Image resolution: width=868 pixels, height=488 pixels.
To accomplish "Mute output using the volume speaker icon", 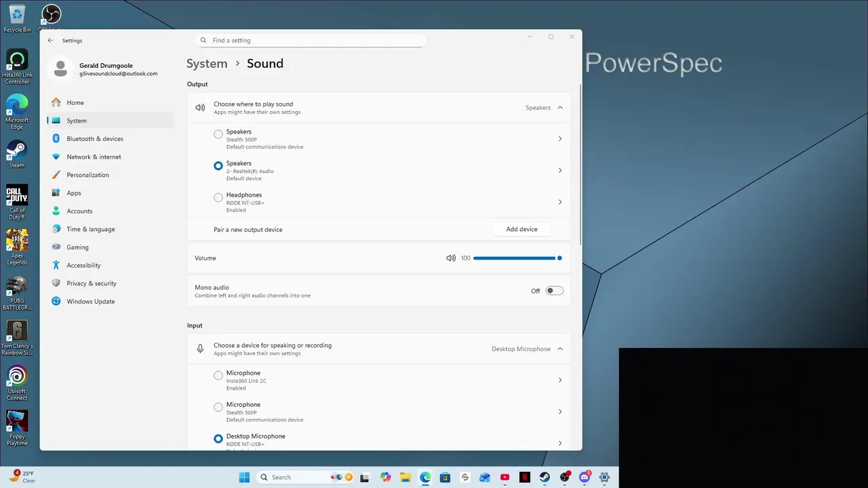I will (x=451, y=258).
